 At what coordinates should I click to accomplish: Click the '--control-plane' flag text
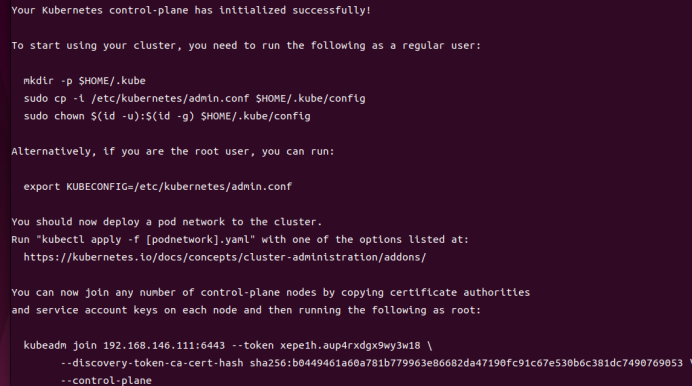tap(106, 380)
